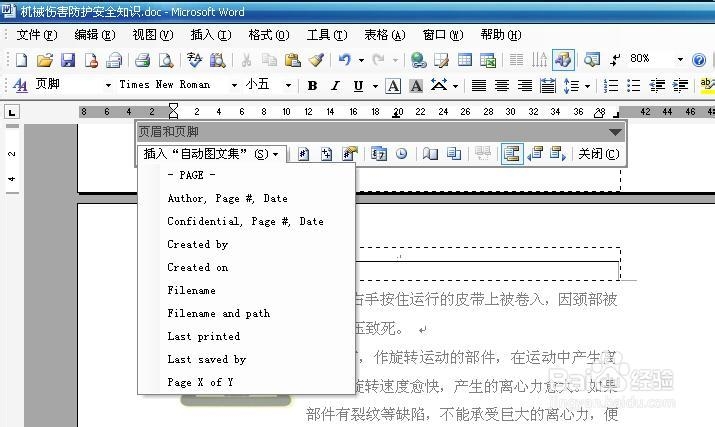Insert an Excel worksheet

tap(488, 60)
